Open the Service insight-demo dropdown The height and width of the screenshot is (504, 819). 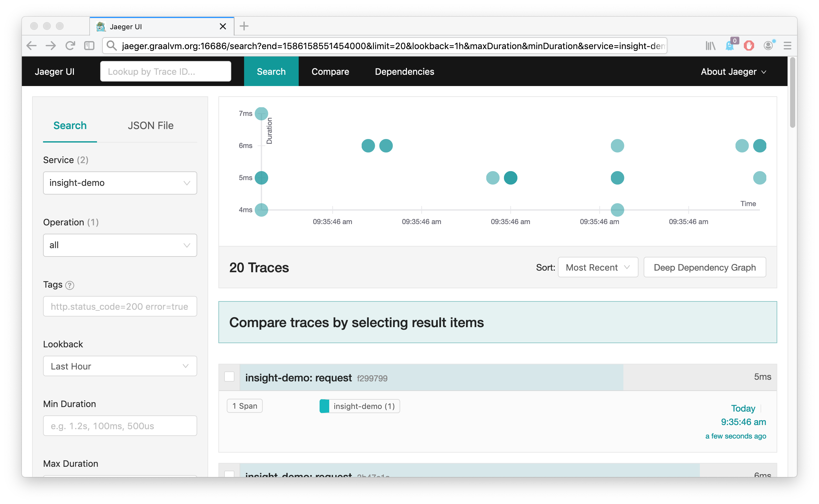tap(120, 183)
